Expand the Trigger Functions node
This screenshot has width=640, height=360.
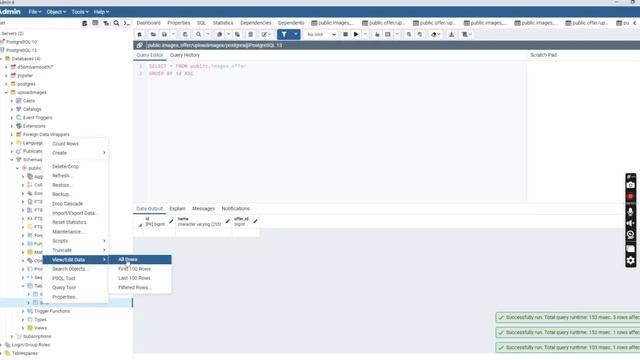click(23, 311)
